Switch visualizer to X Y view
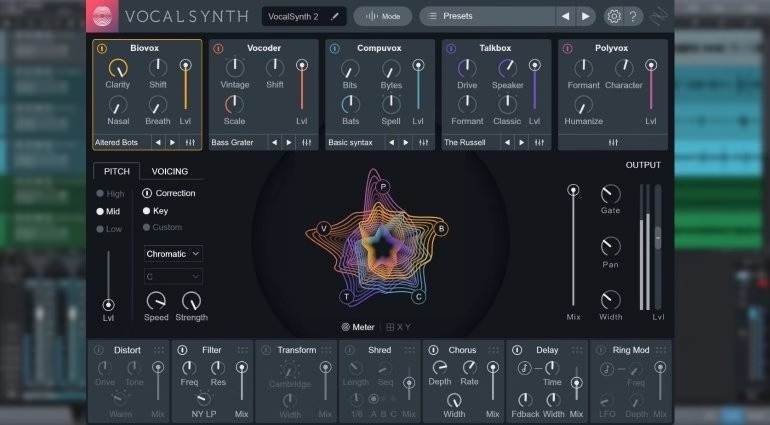The height and width of the screenshot is (425, 770). (398, 326)
